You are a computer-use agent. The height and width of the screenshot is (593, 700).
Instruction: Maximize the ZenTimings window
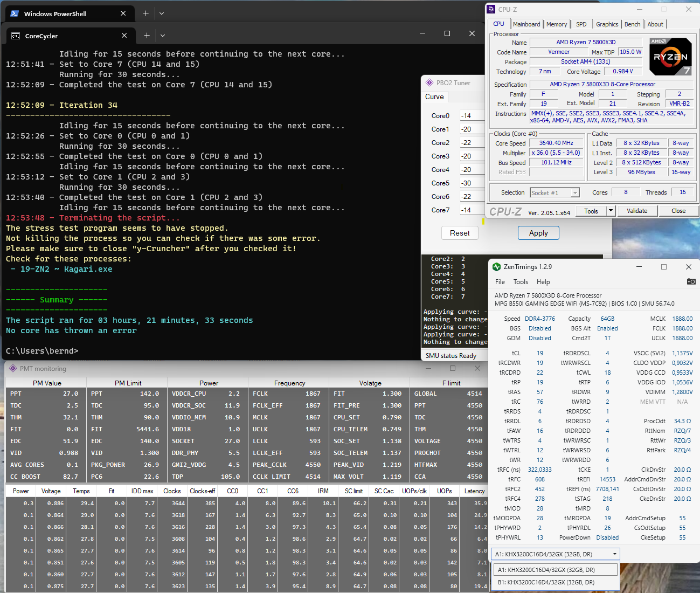pos(664,267)
